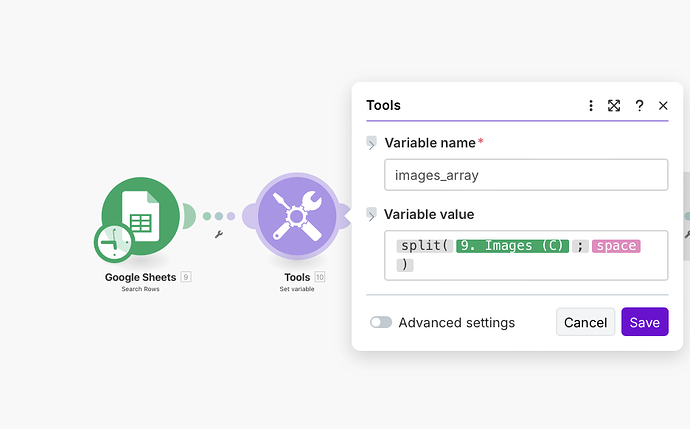The image size is (690, 429).
Task: Select the pink 'space' token
Action: tap(615, 246)
